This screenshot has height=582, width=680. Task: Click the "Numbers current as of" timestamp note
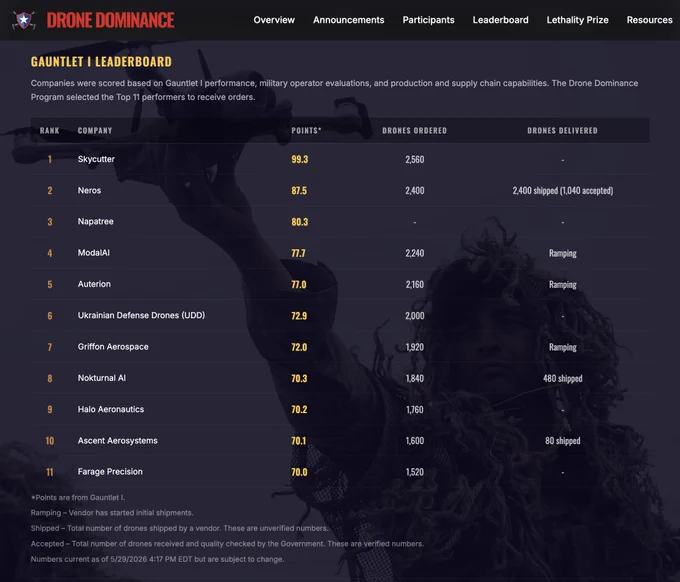click(x=157, y=559)
